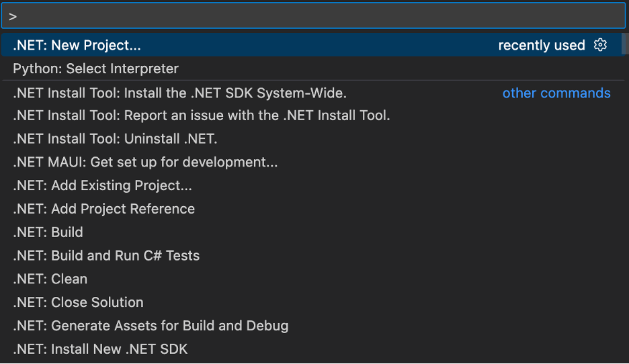Run Install the .NET SDK System-Wide command
This screenshot has height=364, width=629.
(179, 93)
